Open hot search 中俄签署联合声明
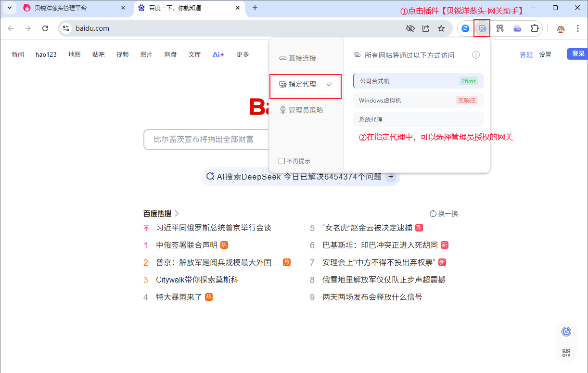This screenshot has width=588, height=373. pyautogui.click(x=187, y=245)
